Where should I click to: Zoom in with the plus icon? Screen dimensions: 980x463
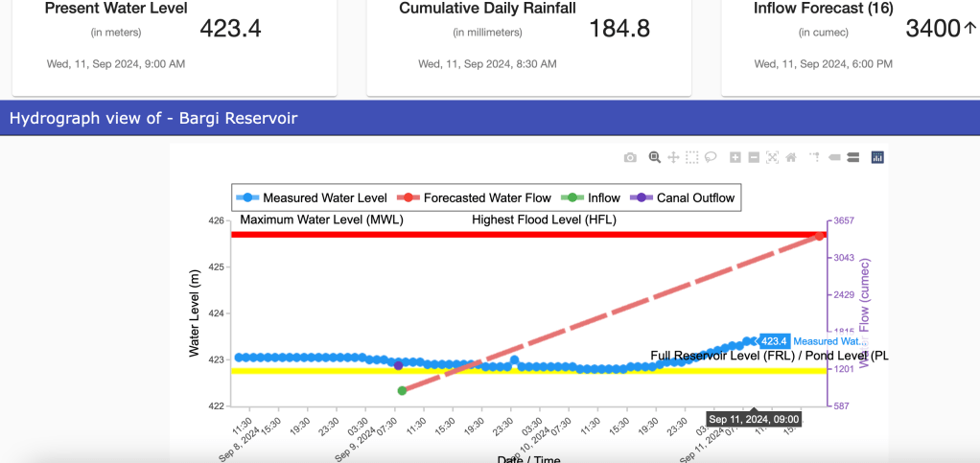735,157
